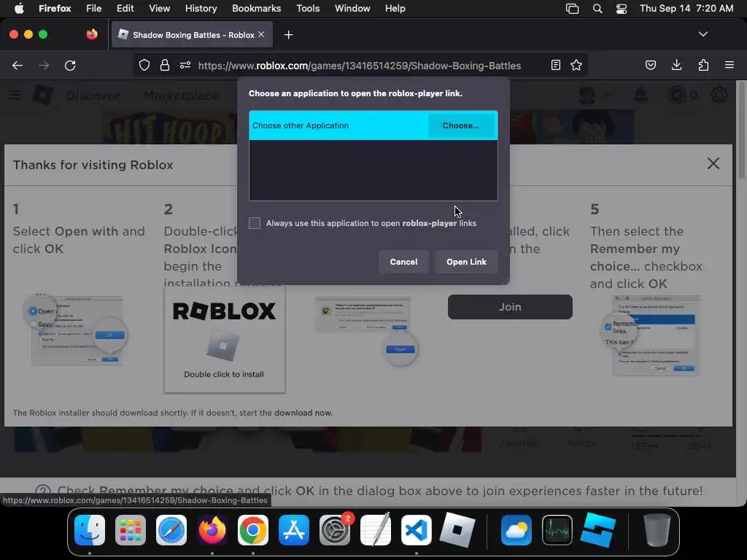Click the URL address field
747x560 pixels.
(x=359, y=65)
